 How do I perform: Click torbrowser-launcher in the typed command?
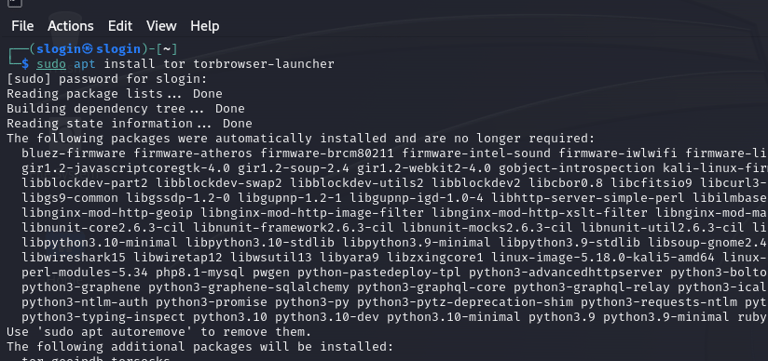pyautogui.click(x=264, y=64)
